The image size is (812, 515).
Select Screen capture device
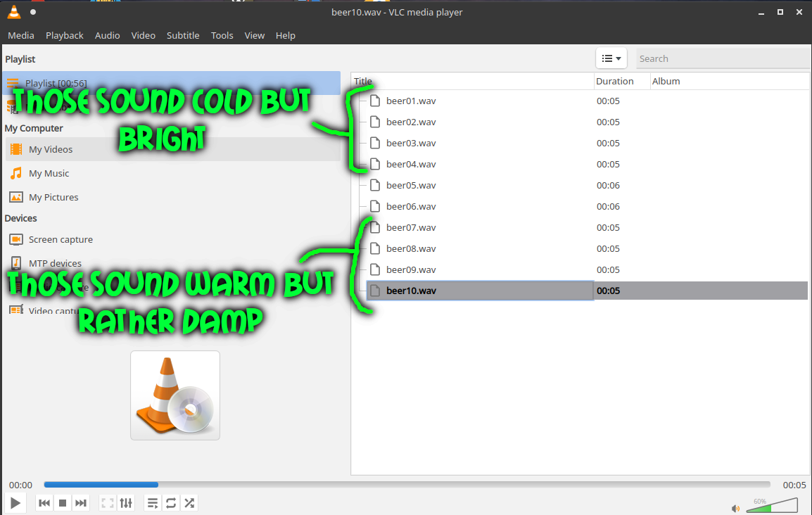pyautogui.click(x=172, y=240)
